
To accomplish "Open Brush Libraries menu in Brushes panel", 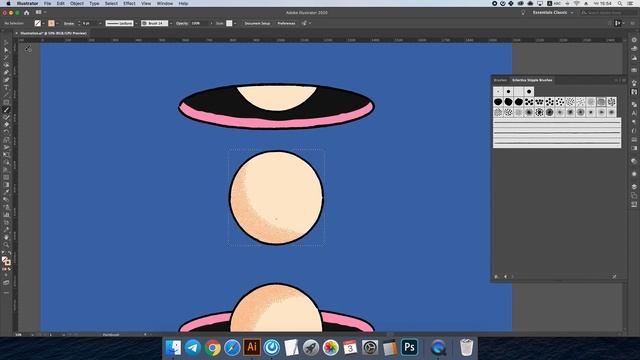I will [497, 277].
